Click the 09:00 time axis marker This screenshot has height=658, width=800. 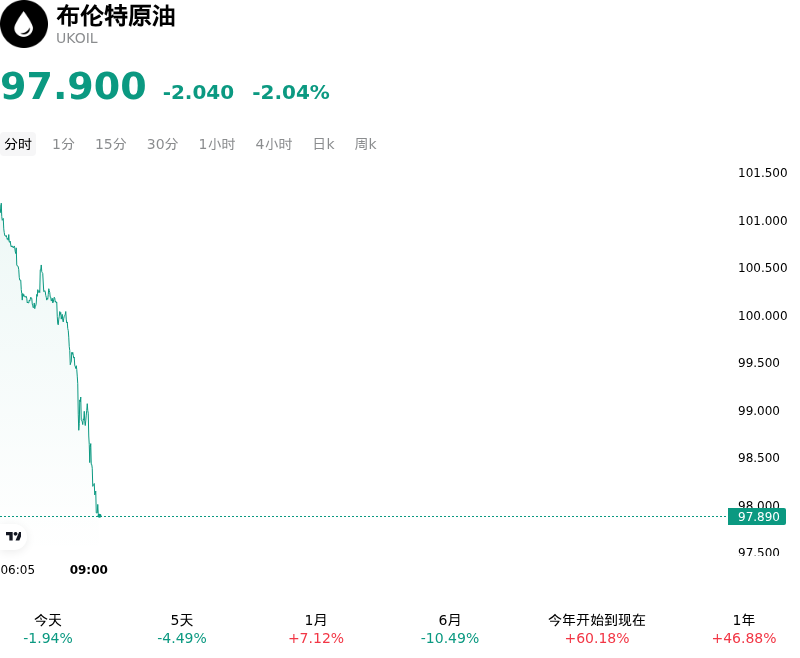coord(89,570)
